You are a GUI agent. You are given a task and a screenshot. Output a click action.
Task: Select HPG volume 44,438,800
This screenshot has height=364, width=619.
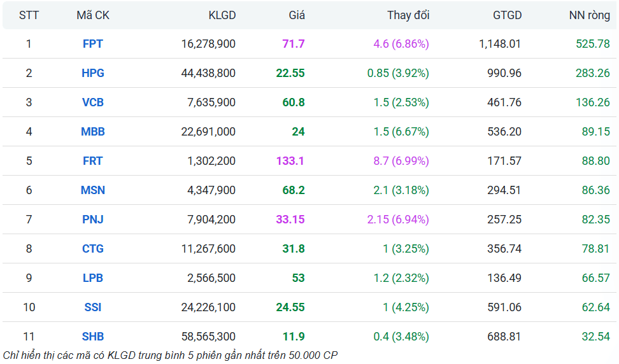pyautogui.click(x=208, y=73)
